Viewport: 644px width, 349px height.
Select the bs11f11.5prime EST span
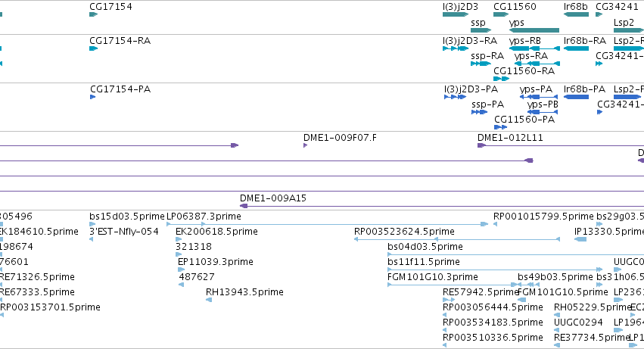(x=495, y=270)
